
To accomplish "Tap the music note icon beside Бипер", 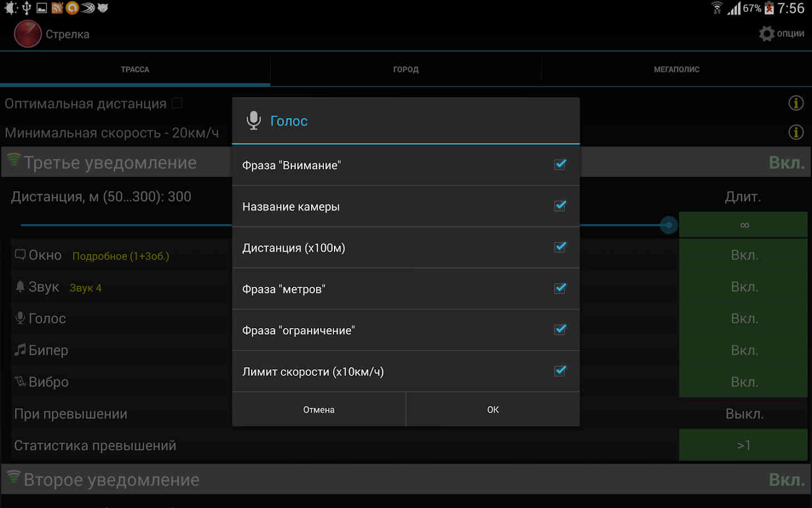I will point(20,350).
